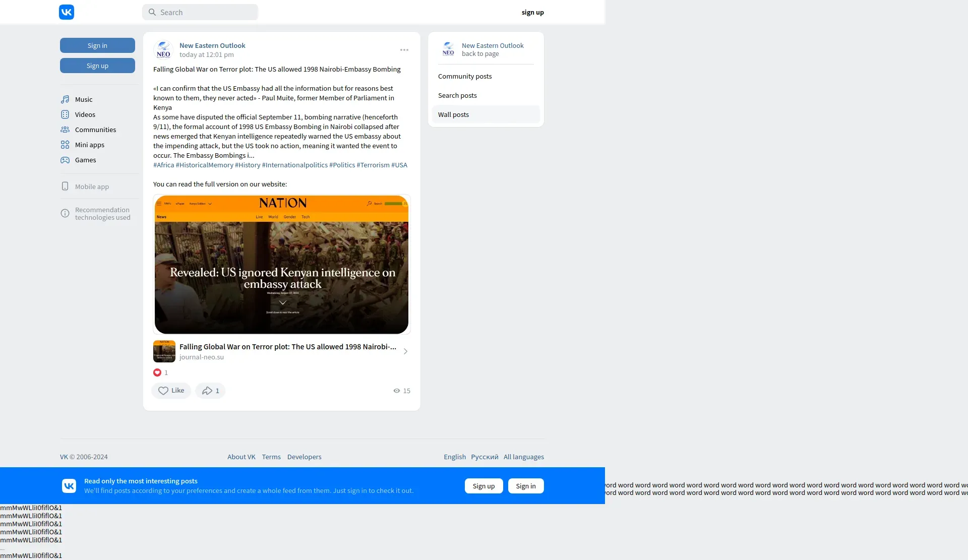
Task: Open the Mini apps icon
Action: [65, 145]
